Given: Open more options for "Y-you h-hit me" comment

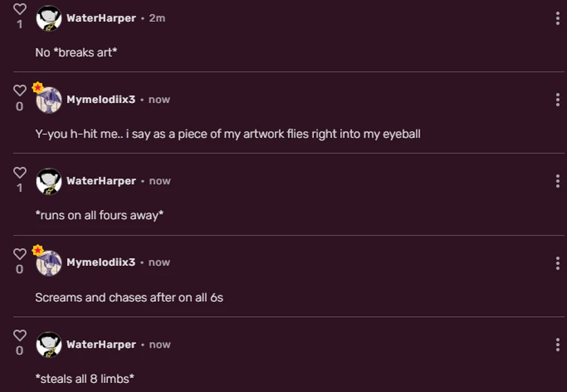Looking at the screenshot, I should point(557,99).
